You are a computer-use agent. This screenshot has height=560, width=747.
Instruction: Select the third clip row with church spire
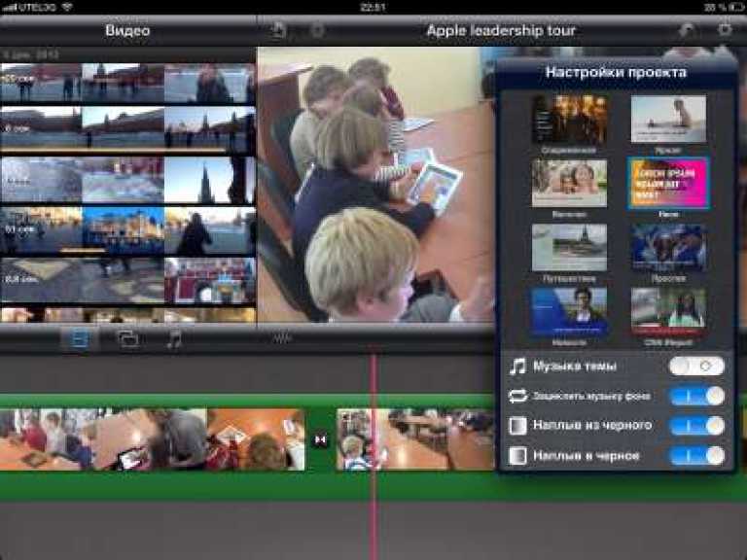pyautogui.click(x=127, y=181)
